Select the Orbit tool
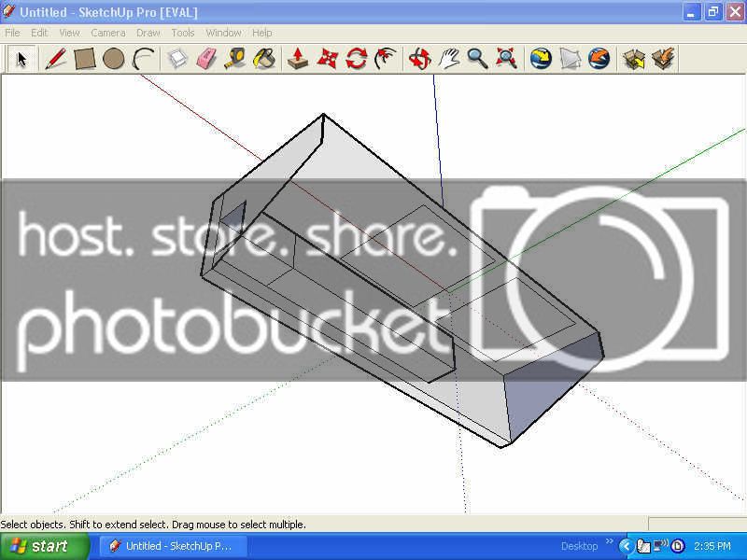The height and width of the screenshot is (560, 747). pyautogui.click(x=419, y=59)
